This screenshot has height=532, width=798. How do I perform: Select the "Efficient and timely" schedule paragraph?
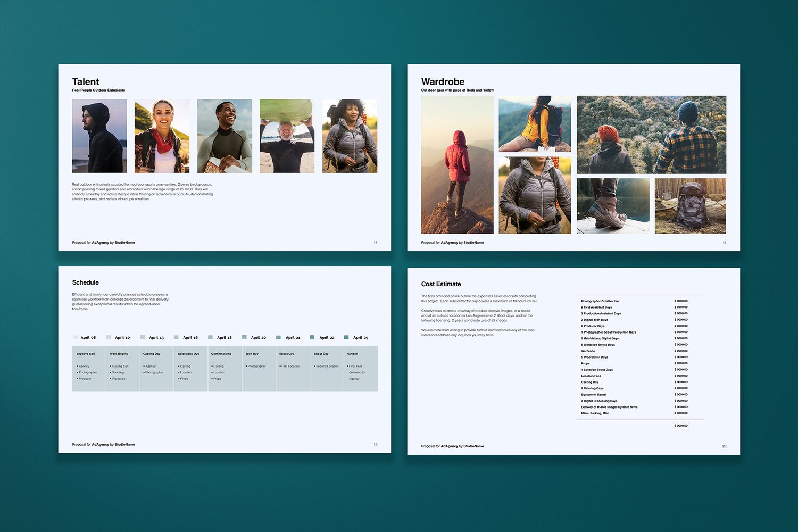121,302
